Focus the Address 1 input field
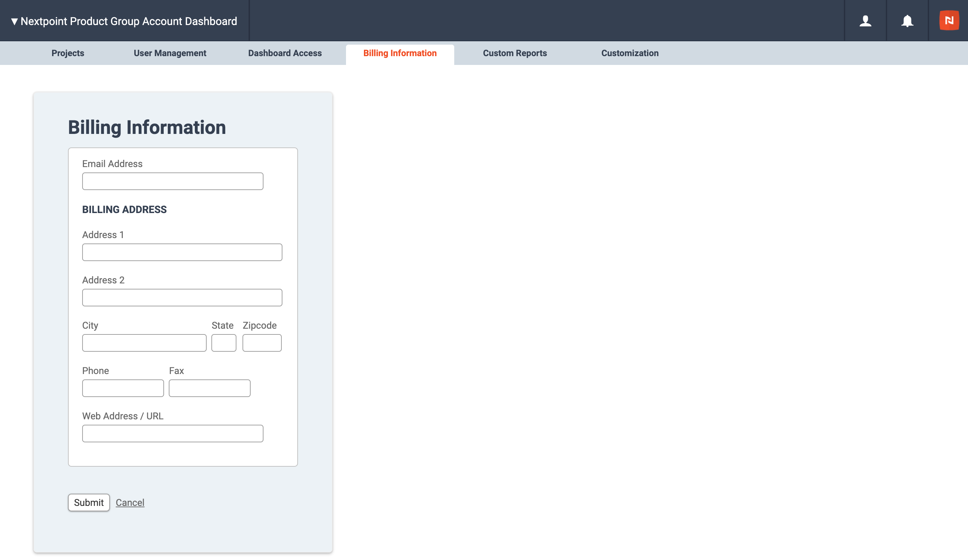The height and width of the screenshot is (560, 968). tap(182, 252)
